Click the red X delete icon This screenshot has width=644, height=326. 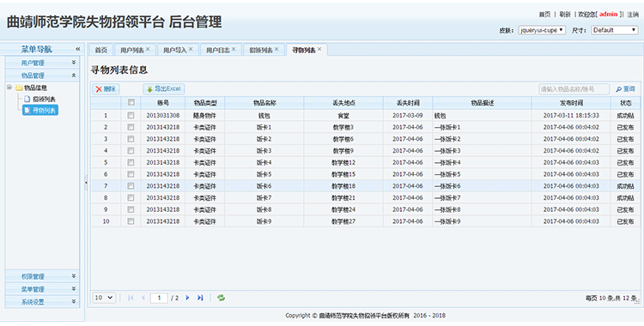coord(99,89)
